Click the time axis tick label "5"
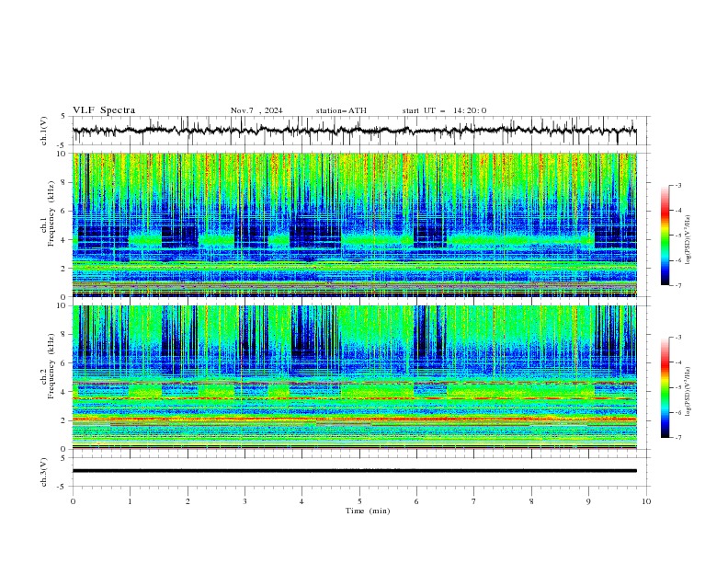The image size is (728, 563). coord(359,501)
